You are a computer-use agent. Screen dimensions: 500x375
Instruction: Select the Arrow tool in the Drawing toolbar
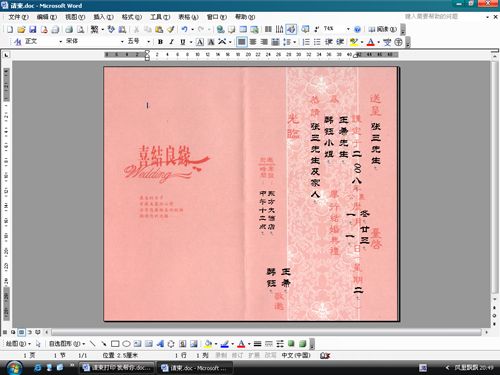click(104, 344)
